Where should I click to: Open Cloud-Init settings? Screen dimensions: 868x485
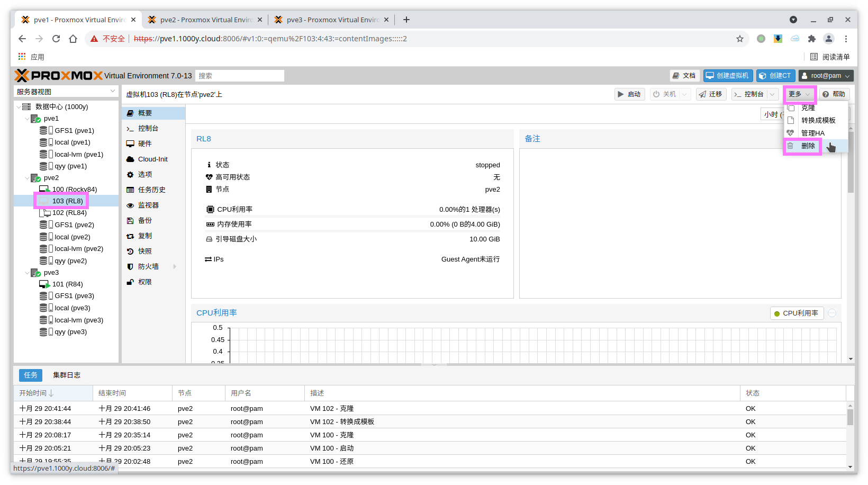[x=152, y=159]
